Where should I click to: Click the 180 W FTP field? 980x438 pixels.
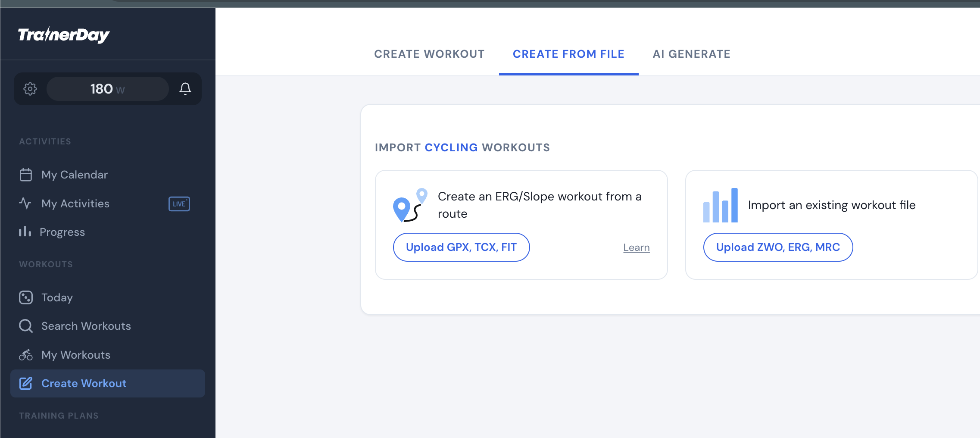pyautogui.click(x=108, y=89)
